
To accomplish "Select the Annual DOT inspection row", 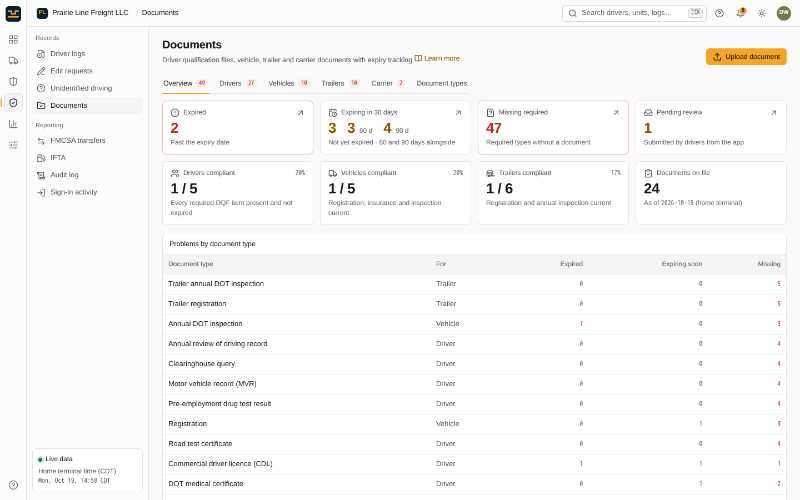I will (474, 324).
